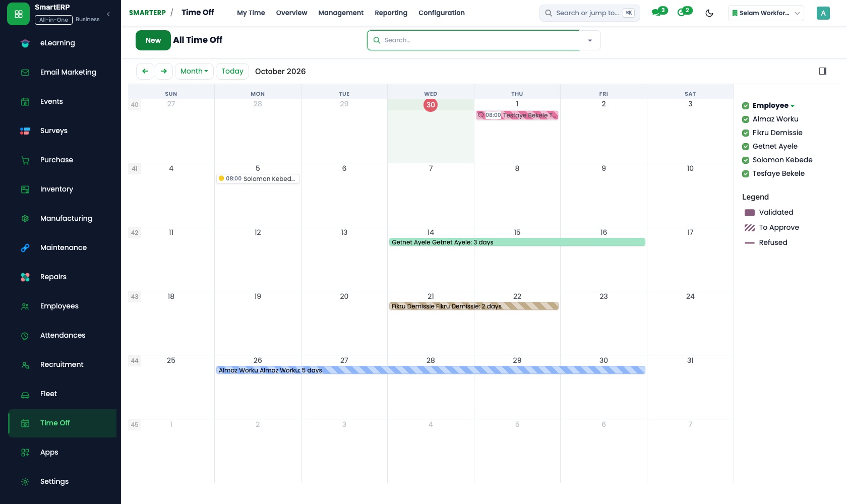Screen dimensions: 847x504
Task: Collapse the sidebar with chevron
Action: [x=108, y=14]
